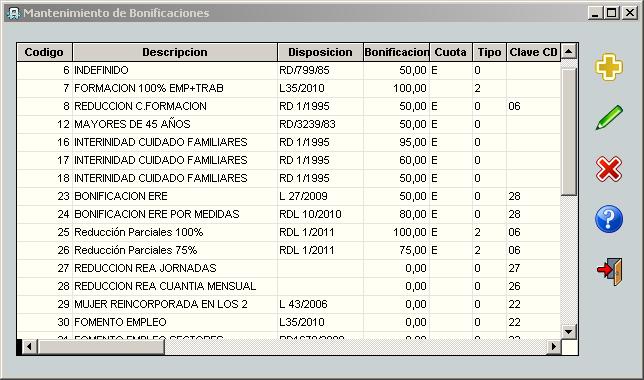
Task: Click the horizontal scrollbar left arrow
Action: pos(29,347)
